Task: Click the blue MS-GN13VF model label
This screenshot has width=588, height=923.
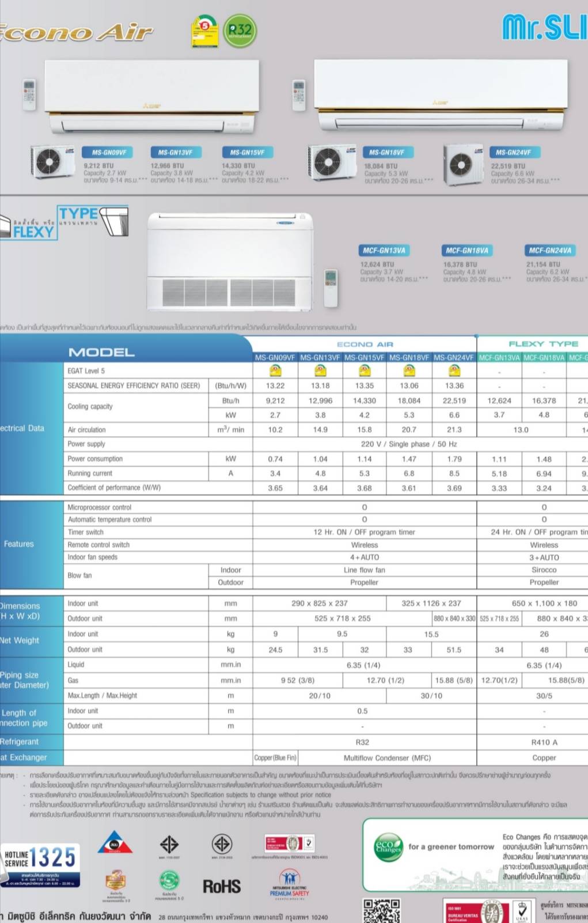Action: tap(175, 152)
